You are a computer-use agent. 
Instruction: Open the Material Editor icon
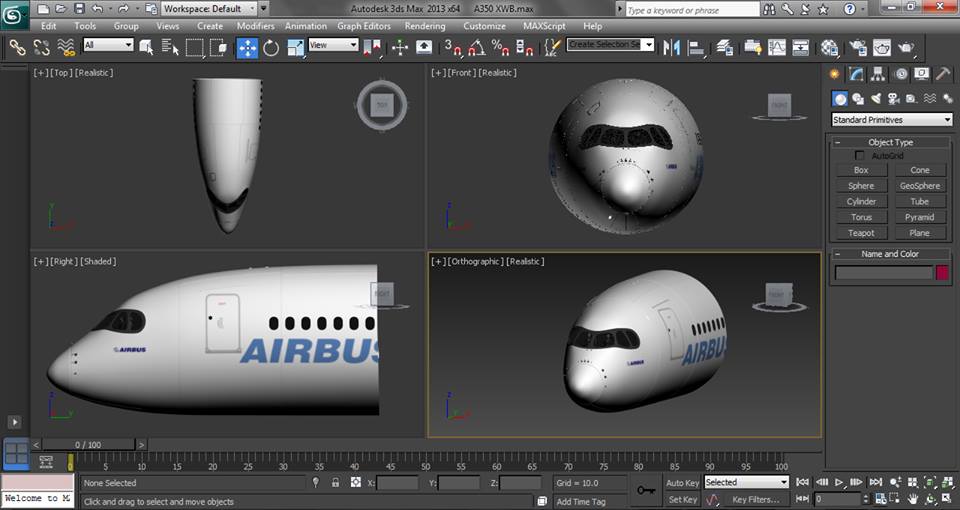pos(829,47)
